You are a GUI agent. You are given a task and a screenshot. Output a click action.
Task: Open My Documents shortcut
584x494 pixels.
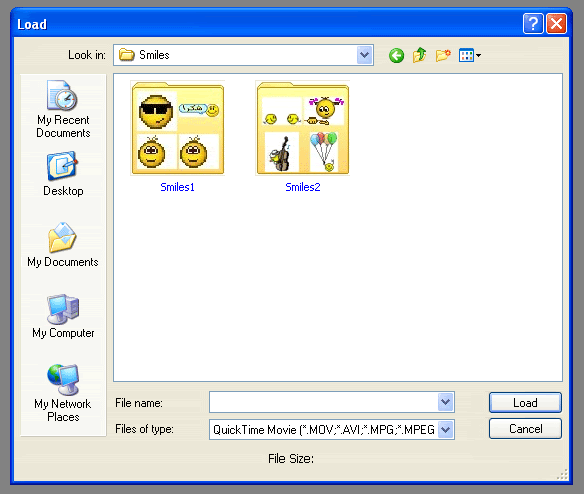coord(63,244)
